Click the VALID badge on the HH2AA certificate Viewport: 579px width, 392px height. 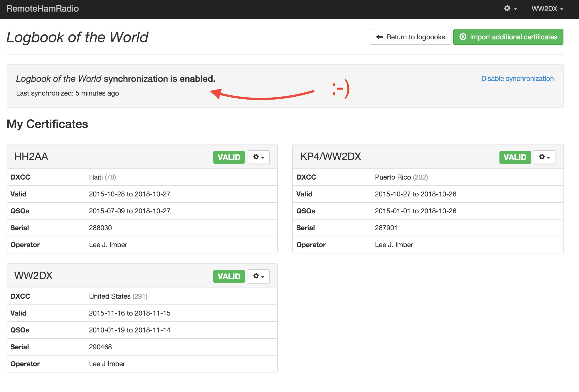(x=229, y=157)
